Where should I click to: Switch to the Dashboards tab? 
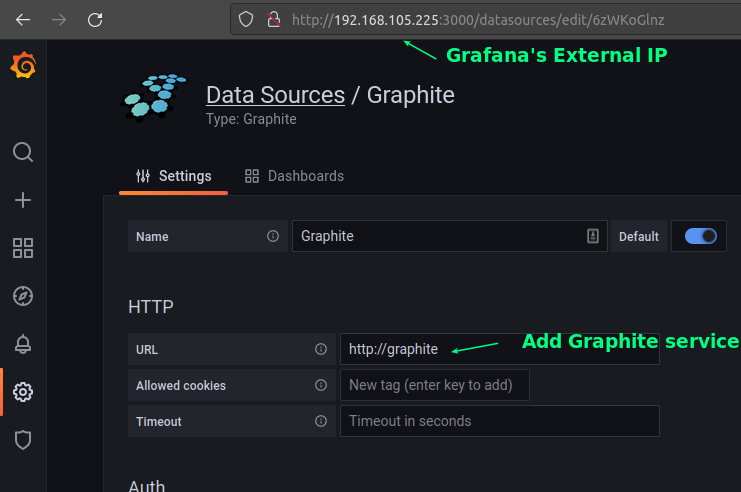coord(294,176)
